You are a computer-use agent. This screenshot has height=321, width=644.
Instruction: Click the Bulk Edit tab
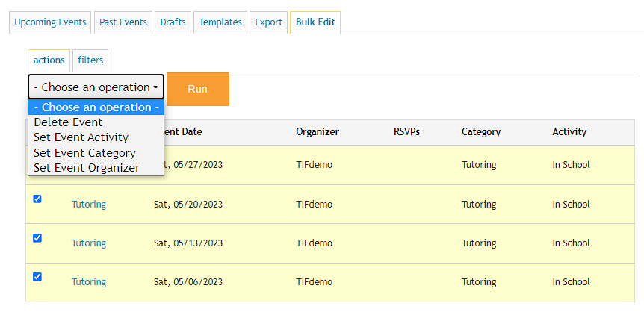coord(315,22)
